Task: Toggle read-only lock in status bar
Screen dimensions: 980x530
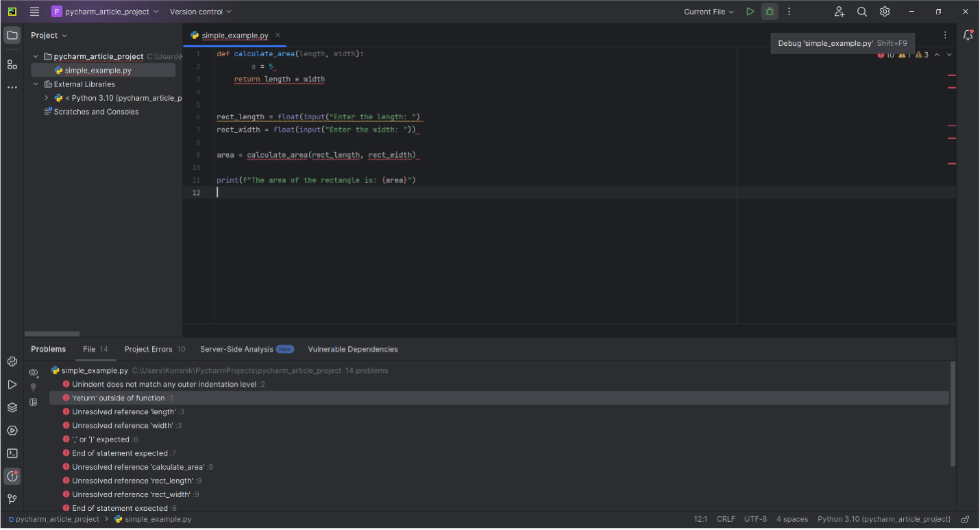Action: tap(965, 520)
